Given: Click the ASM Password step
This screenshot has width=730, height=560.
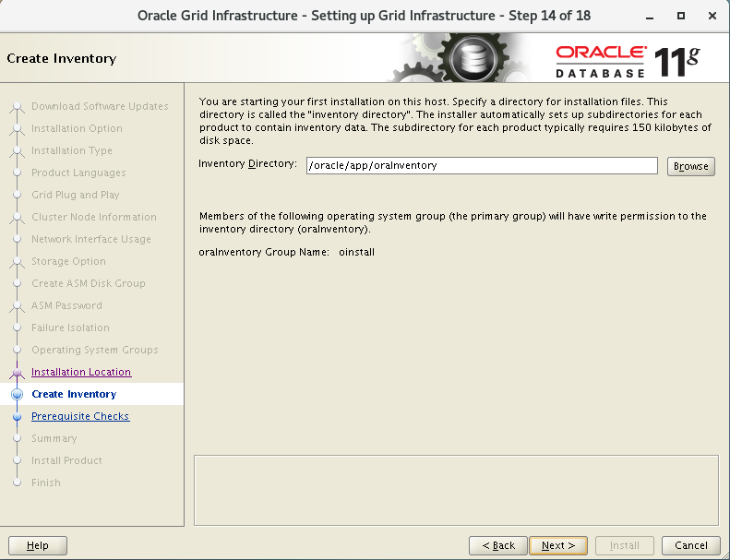Looking at the screenshot, I should tap(66, 305).
